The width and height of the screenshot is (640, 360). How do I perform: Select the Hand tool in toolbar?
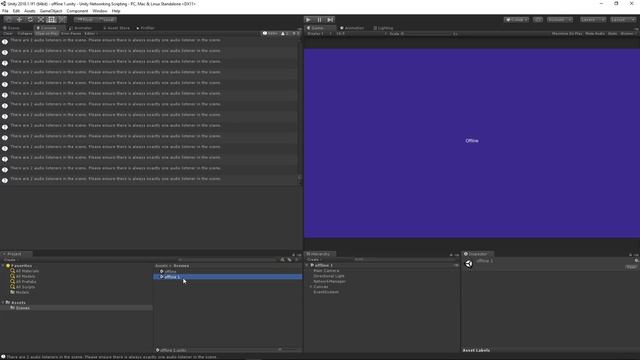point(9,20)
